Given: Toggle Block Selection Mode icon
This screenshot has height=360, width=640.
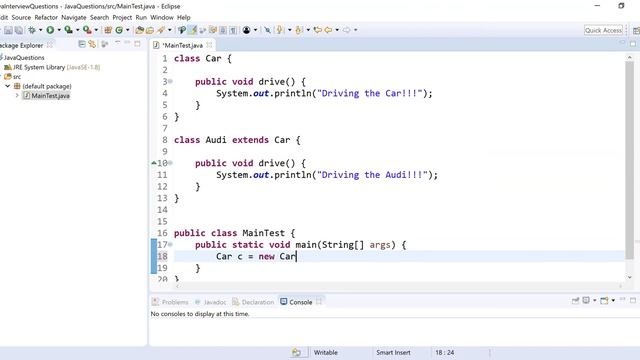Looking at the screenshot, I should [x=223, y=30].
